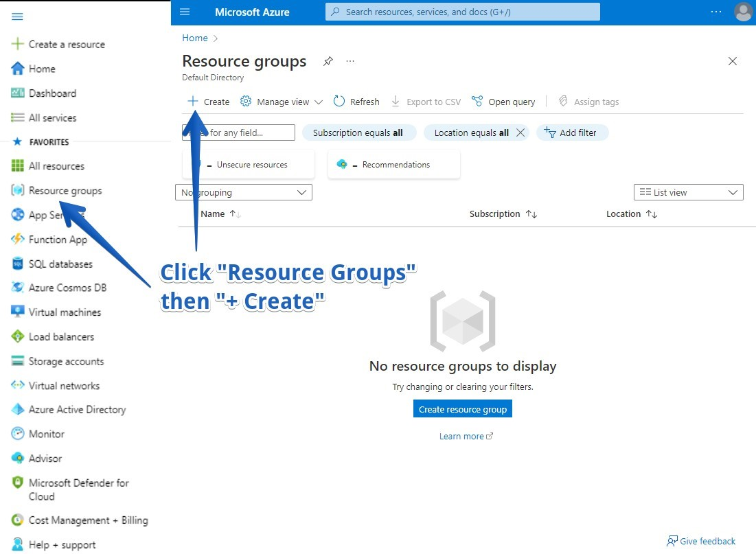This screenshot has width=756, height=554.
Task: Click the Azure search resources field
Action: [x=462, y=12]
